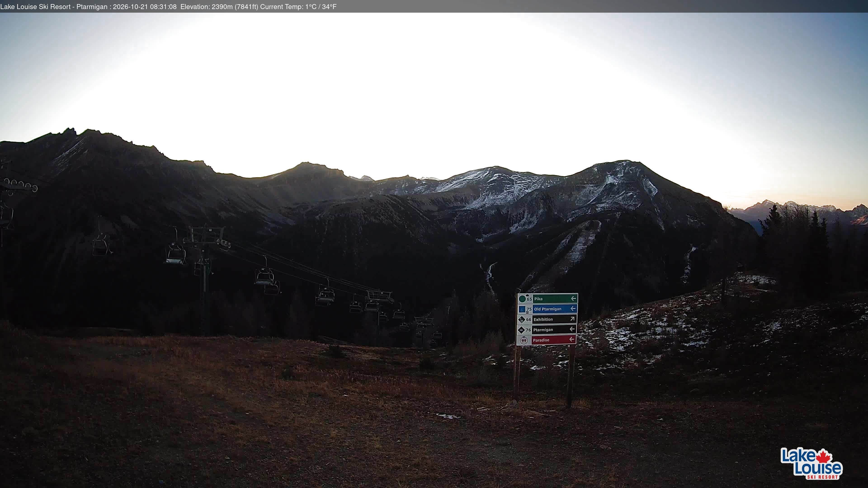Click the trail number 66
868x488 pixels.
click(x=529, y=320)
